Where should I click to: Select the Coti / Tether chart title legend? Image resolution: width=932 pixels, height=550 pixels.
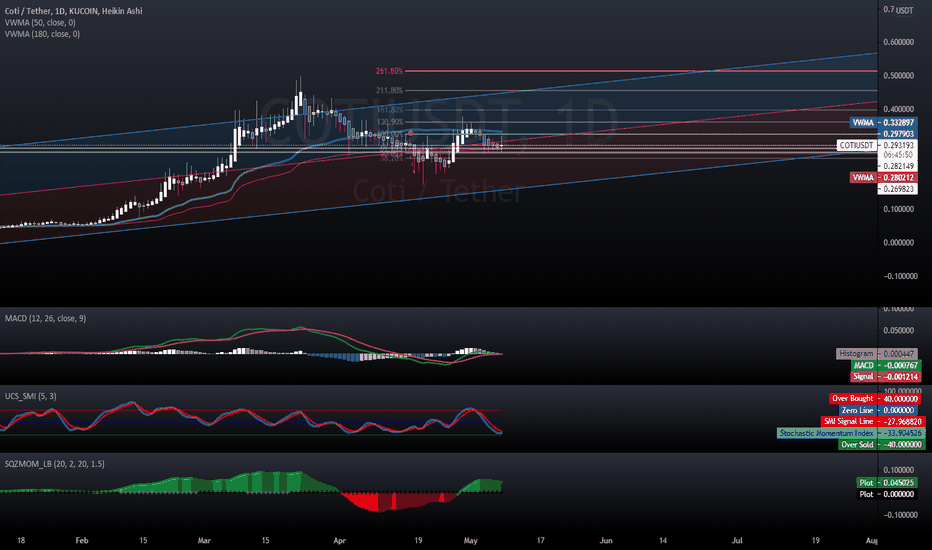tap(74, 11)
